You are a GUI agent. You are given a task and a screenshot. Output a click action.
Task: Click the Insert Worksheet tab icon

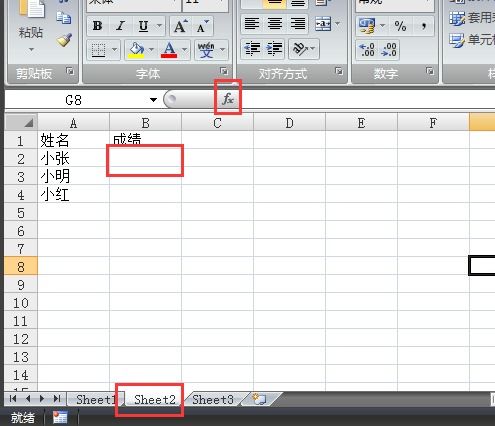[260, 399]
